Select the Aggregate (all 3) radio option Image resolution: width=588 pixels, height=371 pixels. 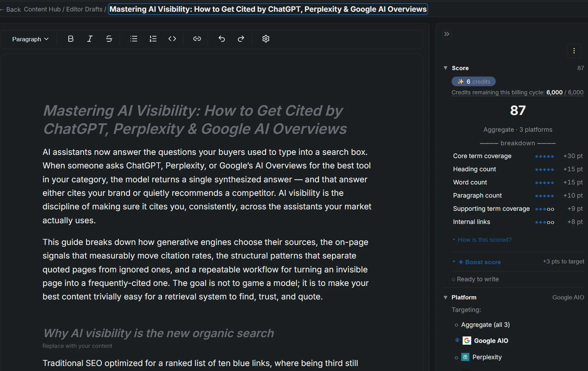pyautogui.click(x=456, y=325)
